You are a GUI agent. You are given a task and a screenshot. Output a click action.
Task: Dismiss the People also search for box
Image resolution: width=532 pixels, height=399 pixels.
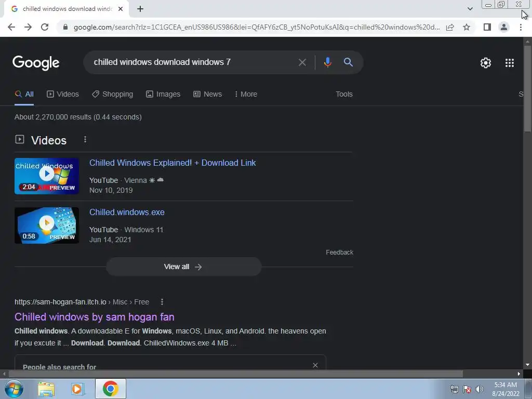[315, 365]
